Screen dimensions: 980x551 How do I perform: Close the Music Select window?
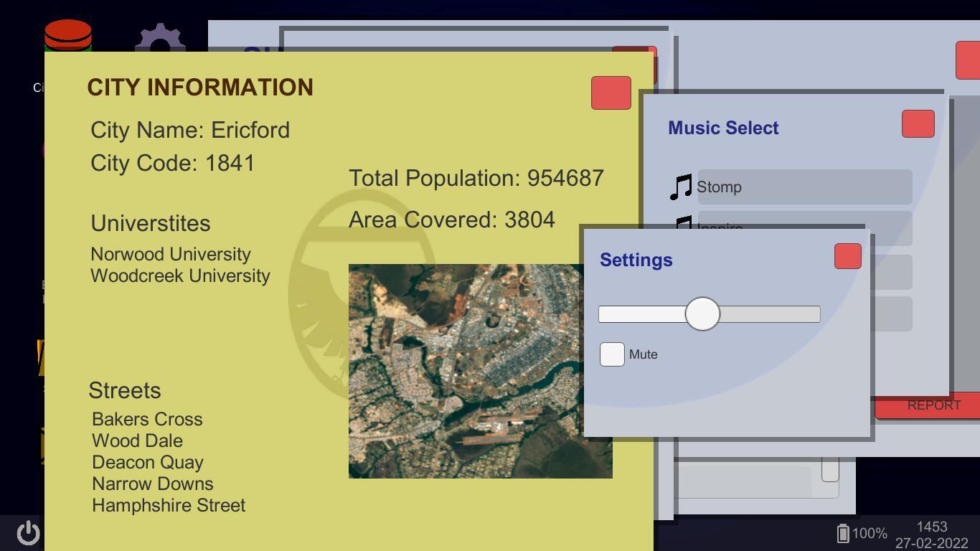pos(918,124)
